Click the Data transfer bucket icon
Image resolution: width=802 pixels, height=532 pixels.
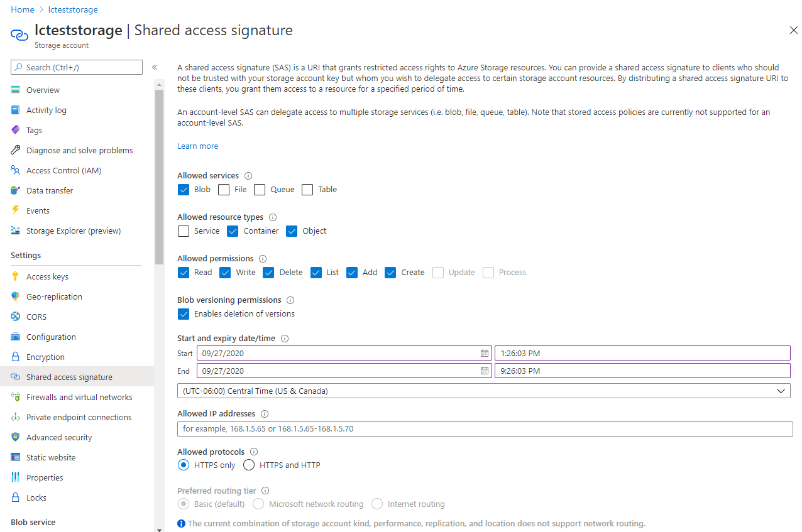[16, 190]
